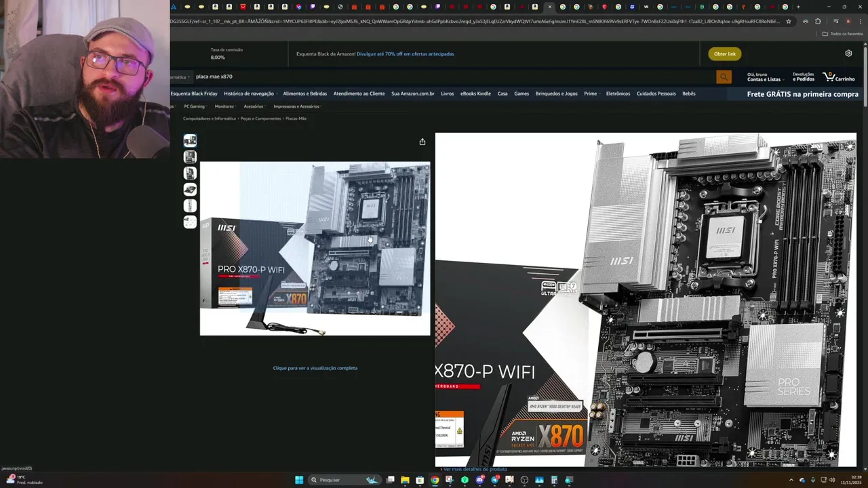
Task: Expand the PC Gaming submenu
Action: click(195, 106)
